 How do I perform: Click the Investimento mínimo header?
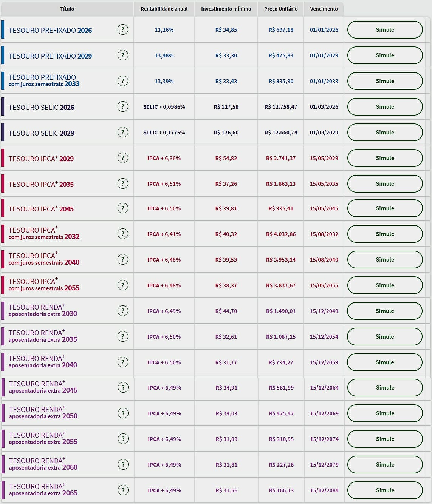coord(226,8)
